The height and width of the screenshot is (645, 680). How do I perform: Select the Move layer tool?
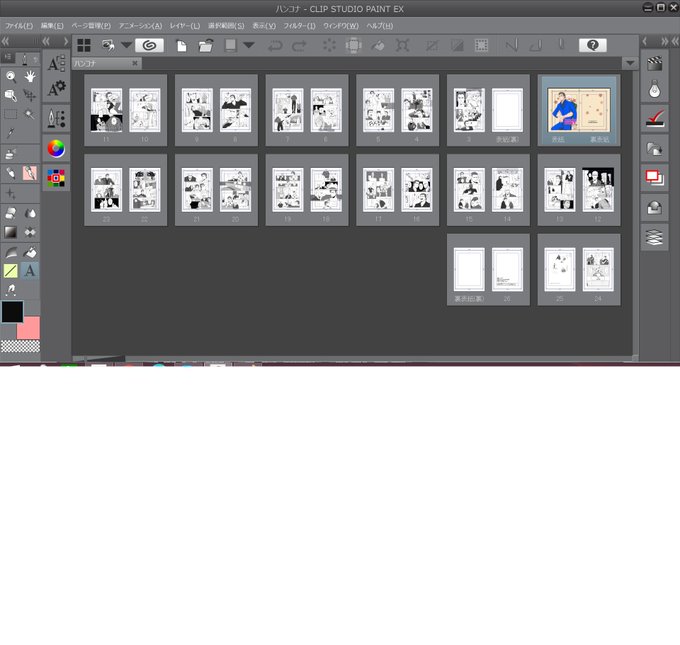pyautogui.click(x=30, y=95)
